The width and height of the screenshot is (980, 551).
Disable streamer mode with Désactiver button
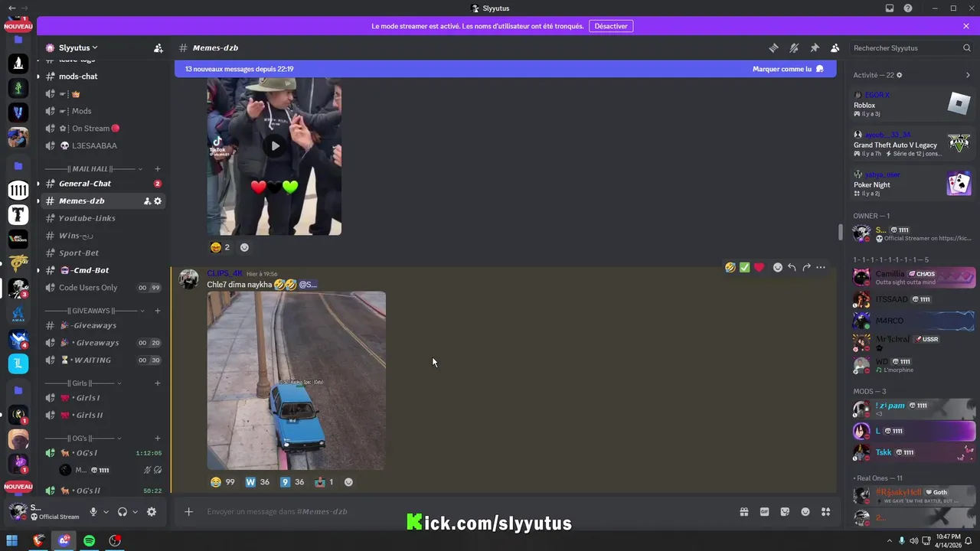point(611,26)
